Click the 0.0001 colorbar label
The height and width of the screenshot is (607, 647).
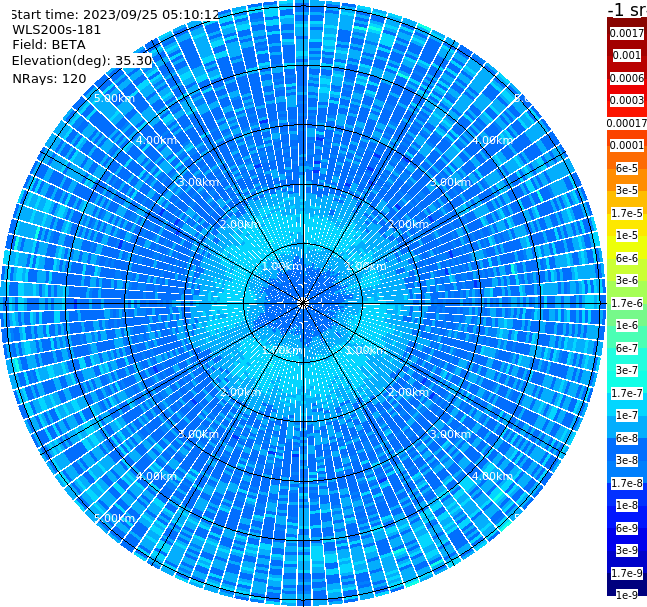[627, 145]
